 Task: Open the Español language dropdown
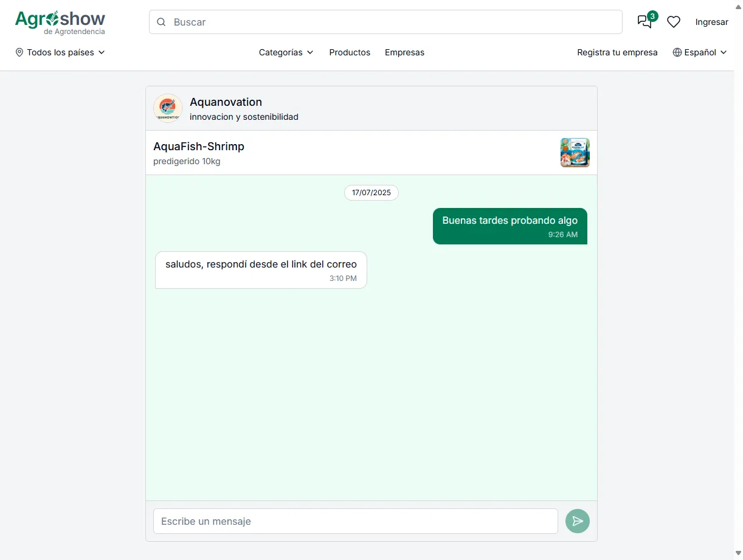pos(699,52)
